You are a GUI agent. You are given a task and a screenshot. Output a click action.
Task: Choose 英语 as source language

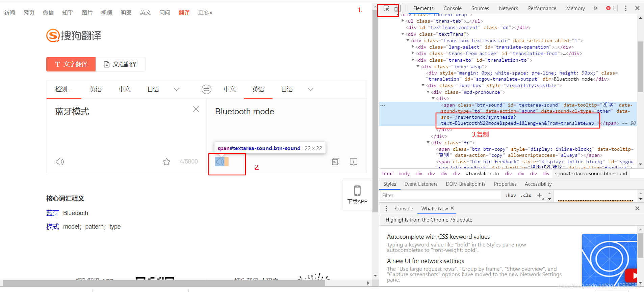point(96,89)
